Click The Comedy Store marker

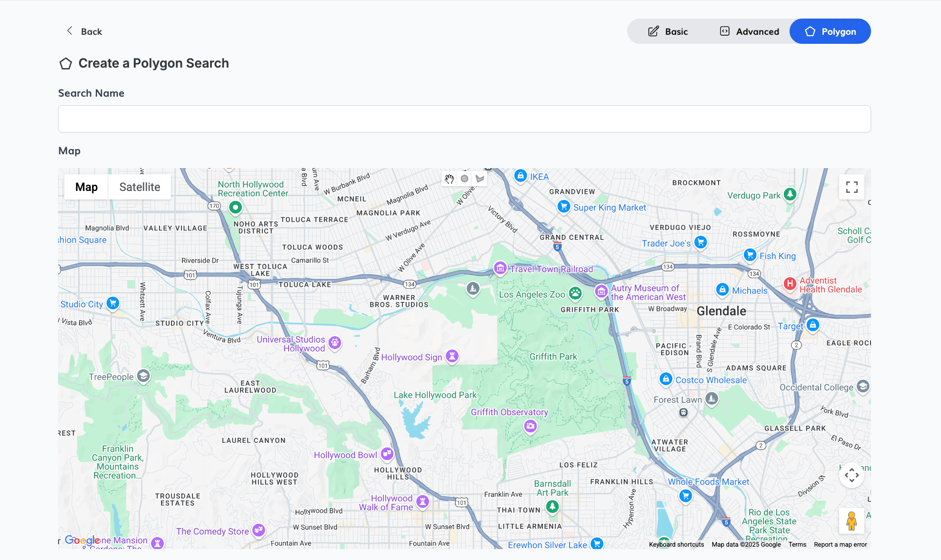(x=259, y=530)
